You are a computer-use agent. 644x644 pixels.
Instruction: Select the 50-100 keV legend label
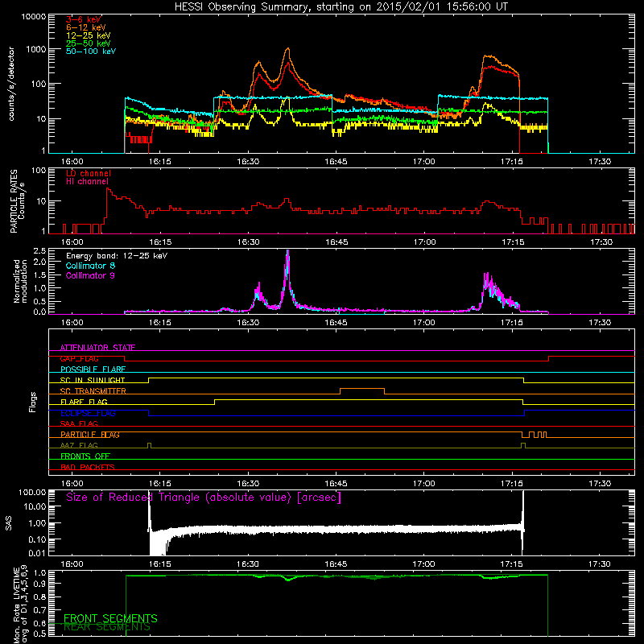(x=90, y=52)
